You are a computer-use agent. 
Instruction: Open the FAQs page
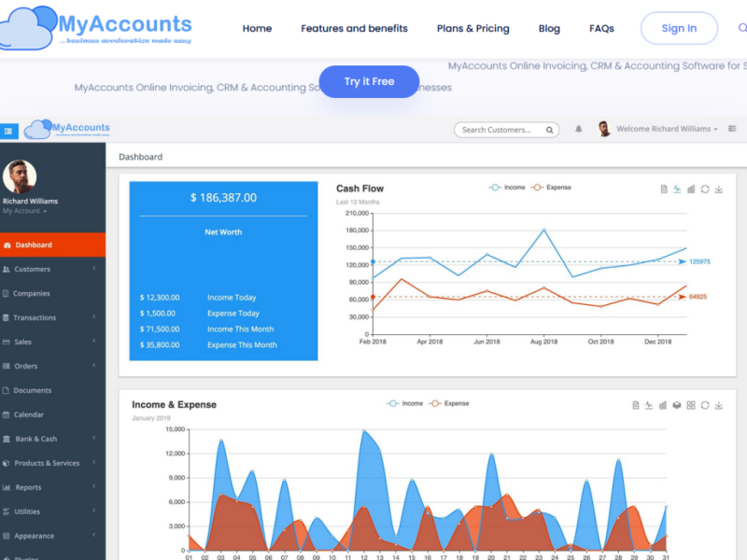click(x=601, y=29)
